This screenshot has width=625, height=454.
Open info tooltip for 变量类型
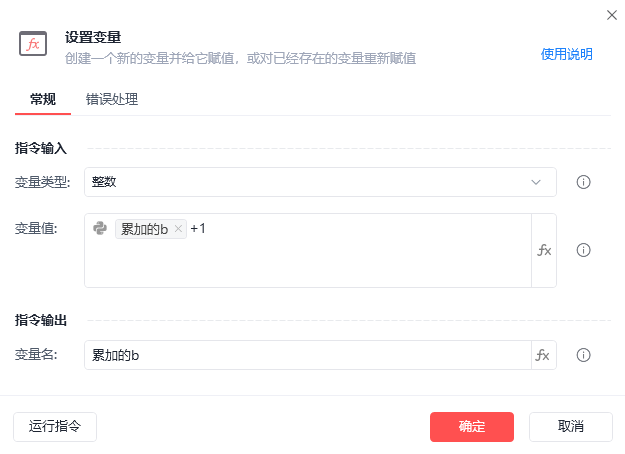click(584, 182)
